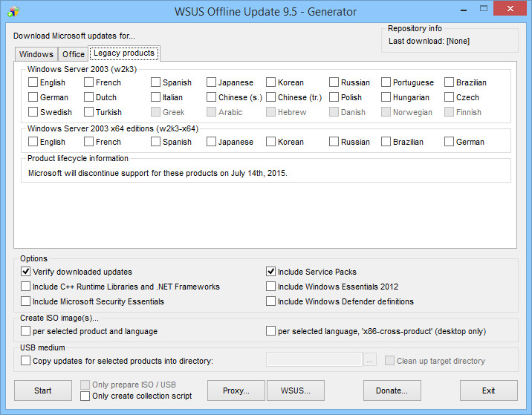Check Brazilian in the w2k3-x64 group
The width and height of the screenshot is (532, 415).
tap(386, 142)
